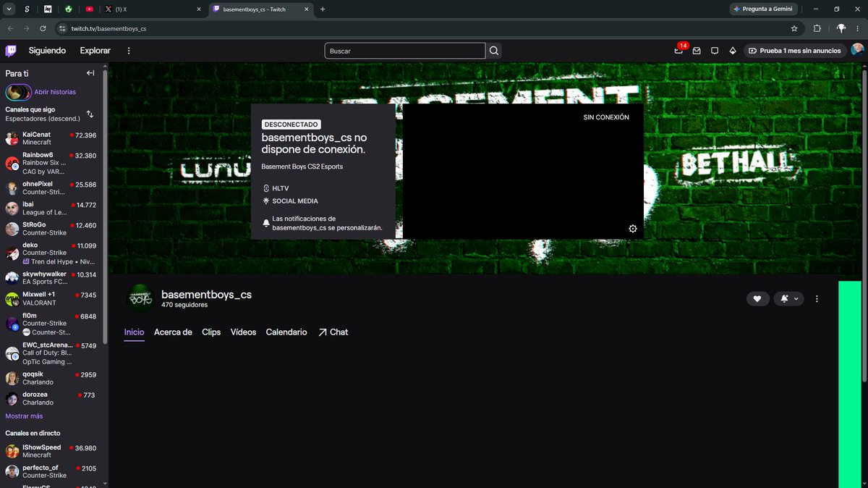Click the Get Bits diamond icon
Image resolution: width=868 pixels, height=488 pixels.
click(733, 51)
